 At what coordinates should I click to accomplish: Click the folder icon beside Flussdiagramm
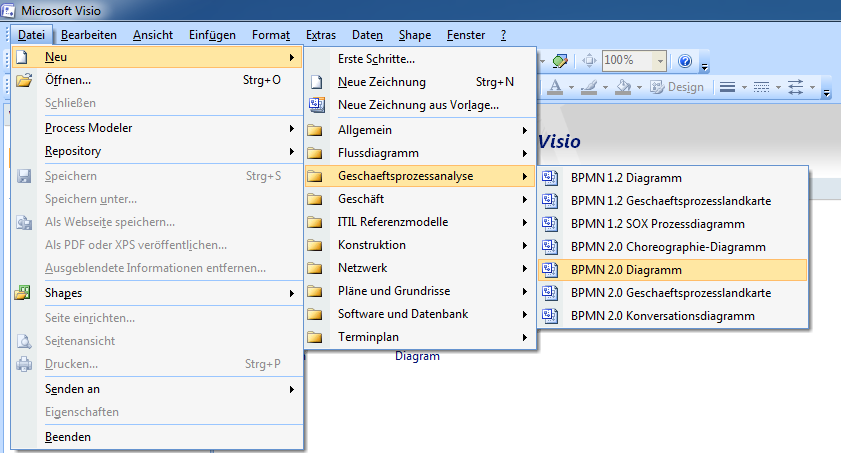(x=315, y=153)
